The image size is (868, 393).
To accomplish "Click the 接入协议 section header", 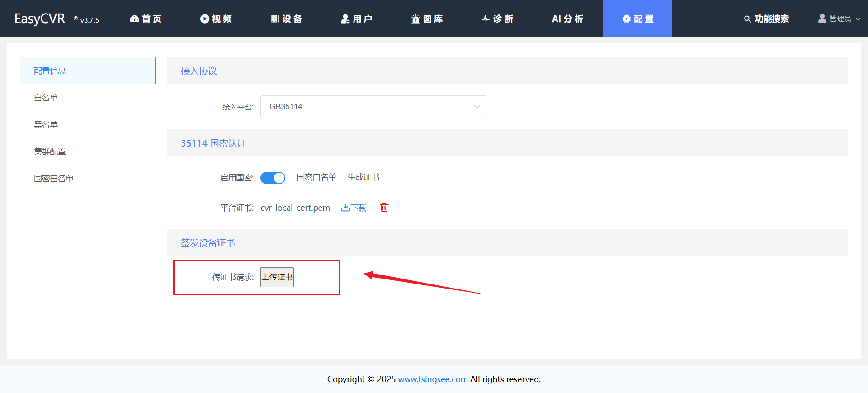I will (507, 71).
